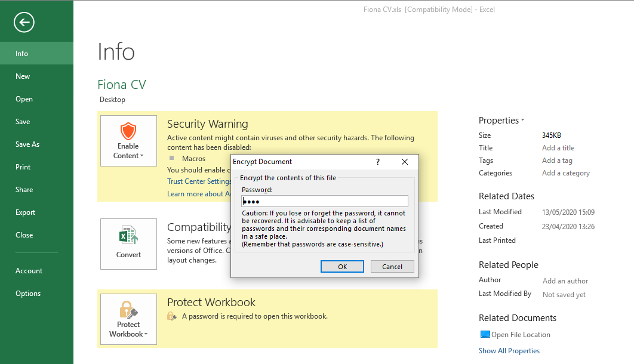Click the Not saved yet text
Viewport: 634px width, 364px height.
[564, 295]
